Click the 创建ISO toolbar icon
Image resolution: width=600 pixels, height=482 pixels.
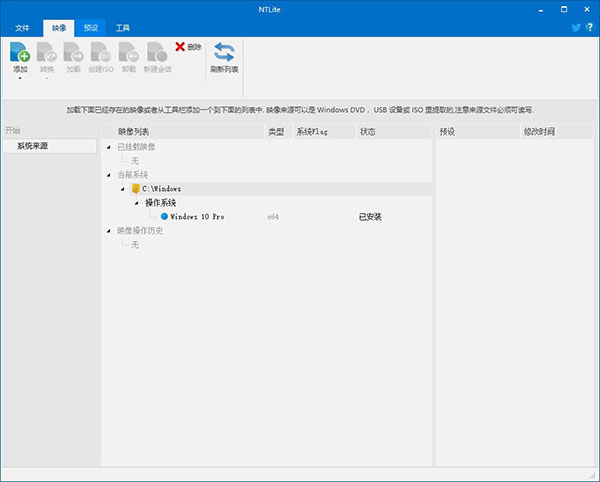[x=101, y=52]
